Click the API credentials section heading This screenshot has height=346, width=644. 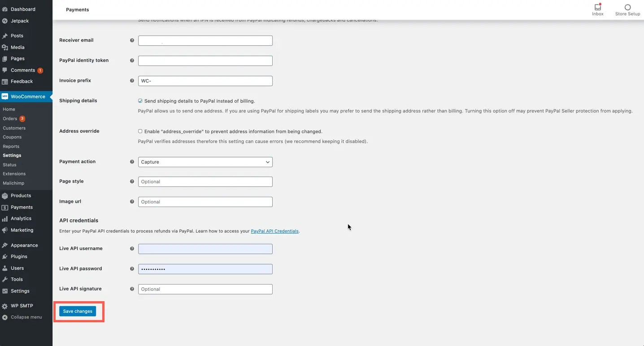pos(78,221)
